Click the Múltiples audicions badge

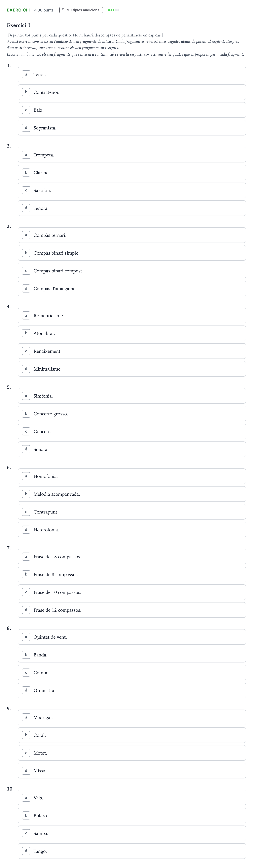pyautogui.click(x=81, y=10)
